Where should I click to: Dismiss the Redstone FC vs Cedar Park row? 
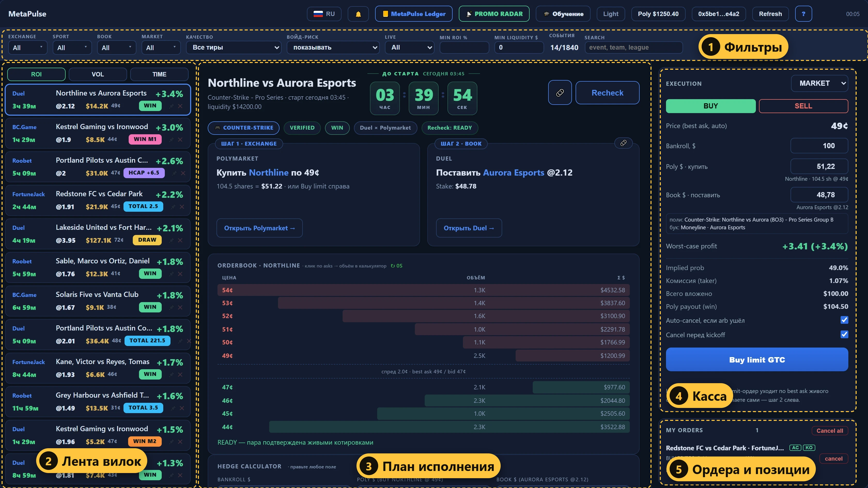pyautogui.click(x=182, y=207)
